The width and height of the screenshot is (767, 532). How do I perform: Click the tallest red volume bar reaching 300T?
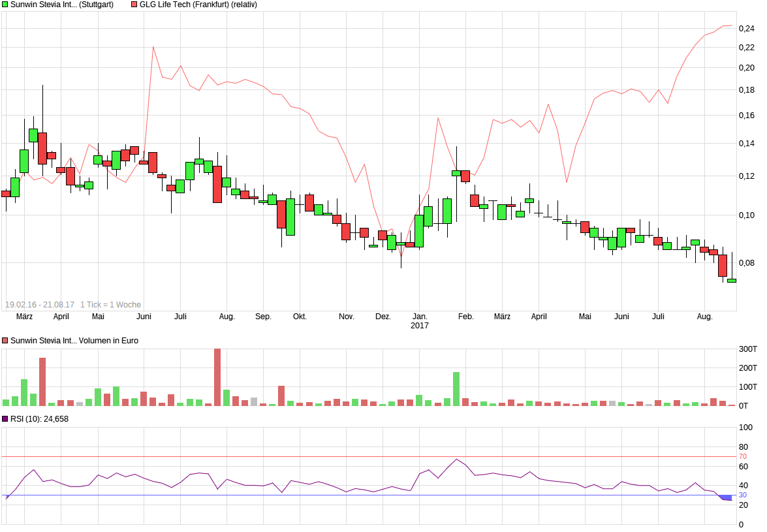click(217, 377)
